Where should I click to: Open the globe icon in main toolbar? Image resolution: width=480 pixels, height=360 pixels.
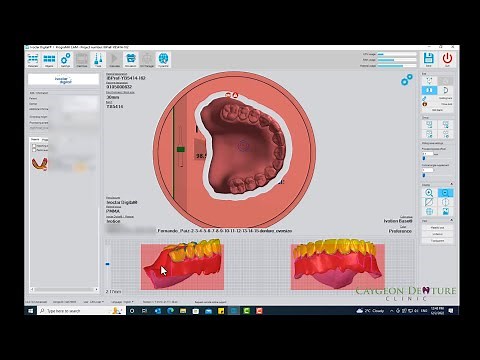pos(163,59)
